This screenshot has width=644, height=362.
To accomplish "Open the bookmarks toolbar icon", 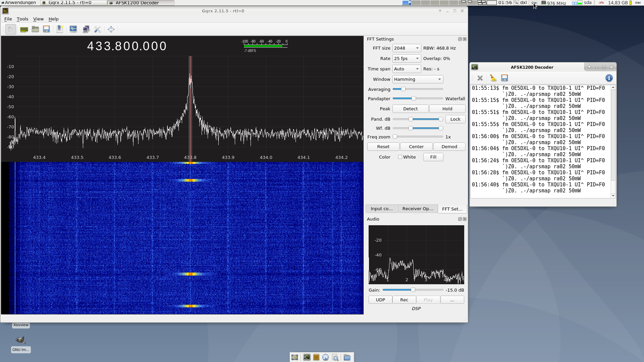I will point(60,29).
